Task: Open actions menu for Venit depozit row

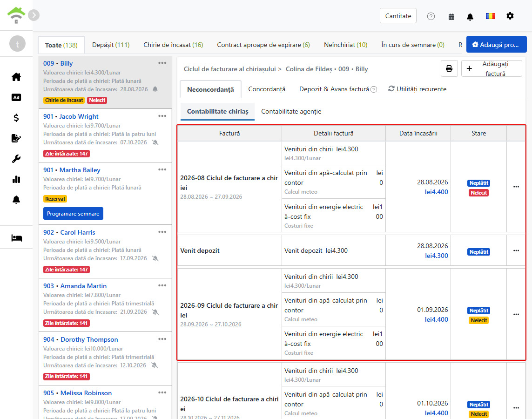Action: coord(516,251)
